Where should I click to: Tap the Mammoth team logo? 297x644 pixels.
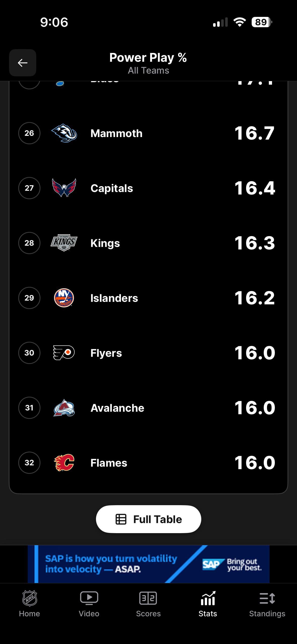click(x=64, y=133)
